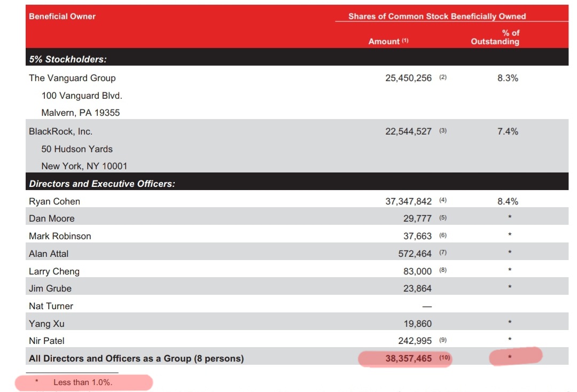Screen dimensions: 577x392
Task: Select Yang Xu's amount 19,860
Action: (x=417, y=324)
